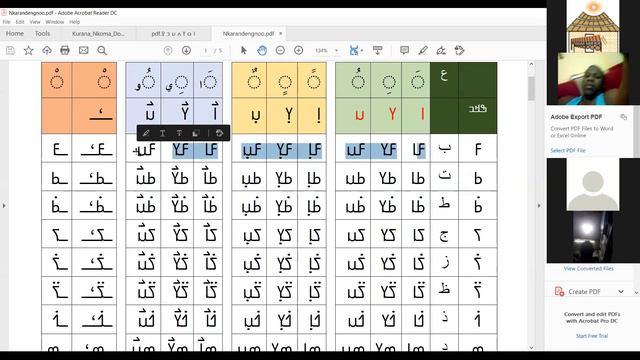The width and height of the screenshot is (640, 360).
Task: Open the File menu
Action: 7,22
